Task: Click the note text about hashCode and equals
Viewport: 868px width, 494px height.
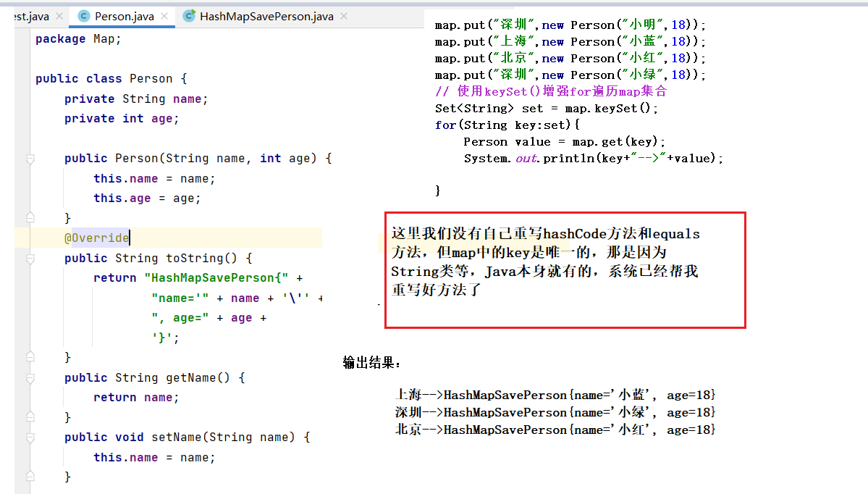Action: (x=545, y=261)
